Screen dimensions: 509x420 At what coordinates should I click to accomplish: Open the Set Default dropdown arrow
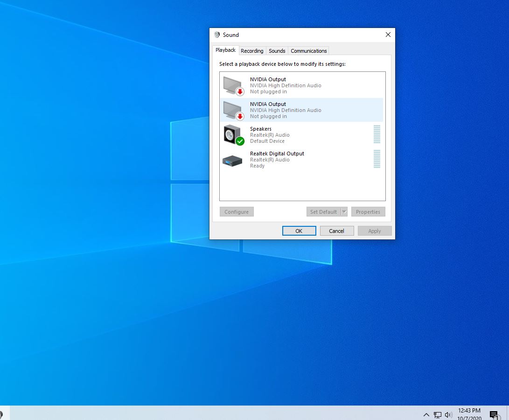[x=344, y=211]
